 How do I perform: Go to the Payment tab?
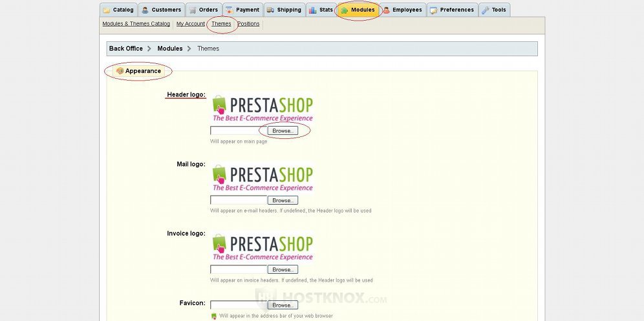click(x=242, y=10)
